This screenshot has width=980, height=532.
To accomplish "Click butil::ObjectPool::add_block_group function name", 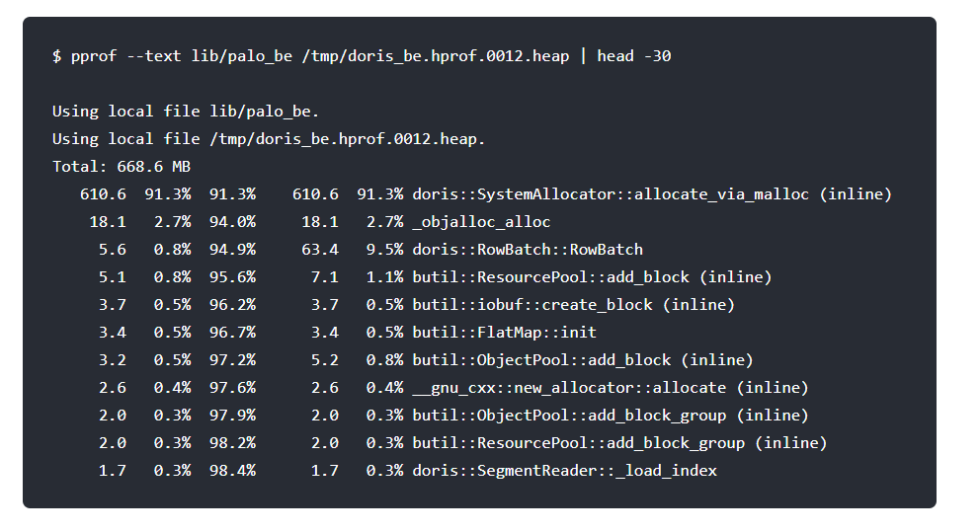I will tap(569, 416).
